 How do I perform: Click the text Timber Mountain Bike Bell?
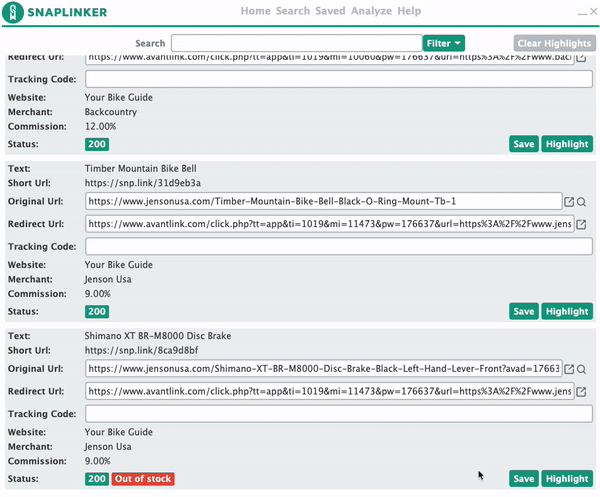click(140, 169)
